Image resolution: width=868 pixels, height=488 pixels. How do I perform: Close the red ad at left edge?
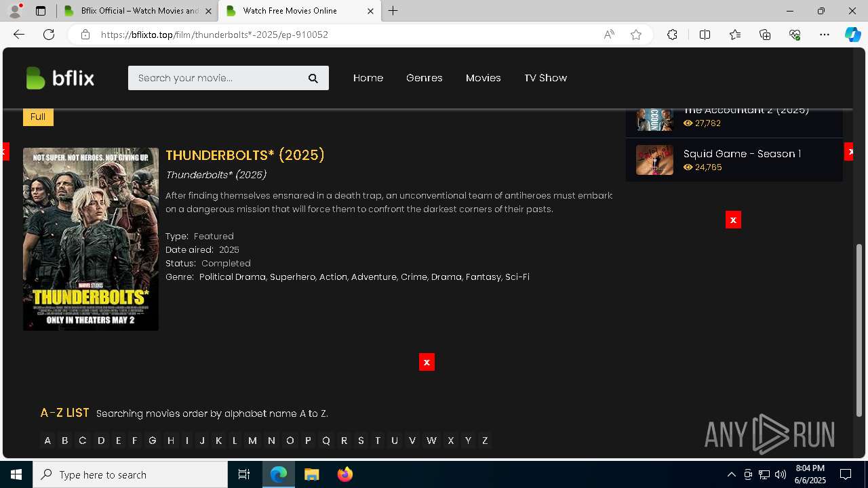click(5, 152)
